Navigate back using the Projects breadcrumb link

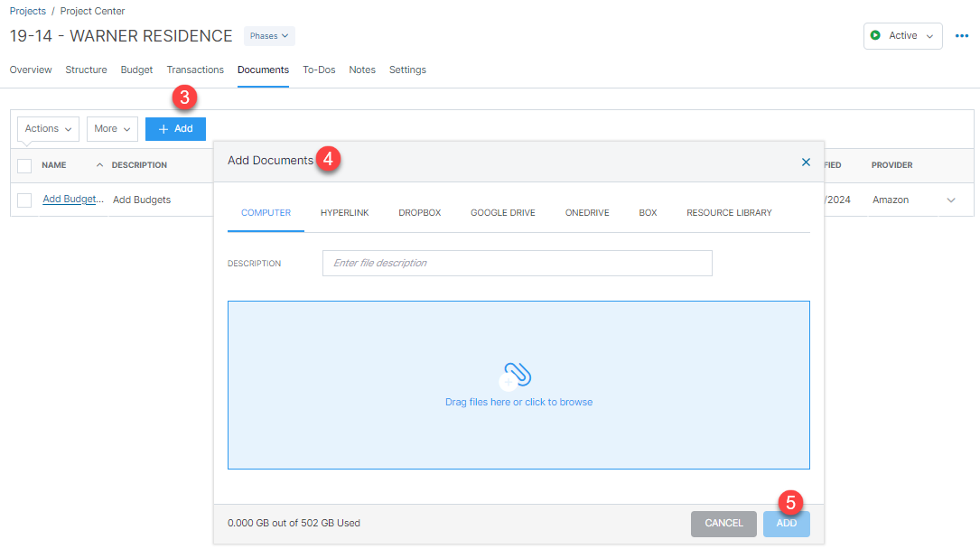pyautogui.click(x=27, y=10)
